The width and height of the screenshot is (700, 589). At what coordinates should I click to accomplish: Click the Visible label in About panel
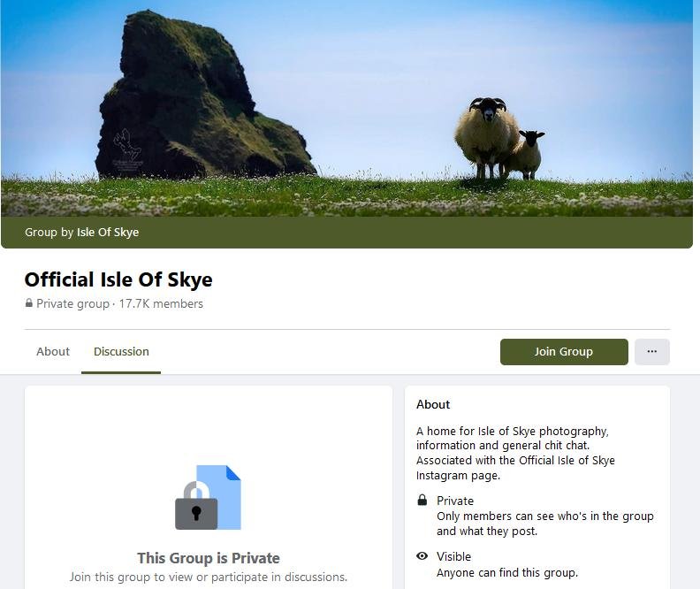point(454,556)
